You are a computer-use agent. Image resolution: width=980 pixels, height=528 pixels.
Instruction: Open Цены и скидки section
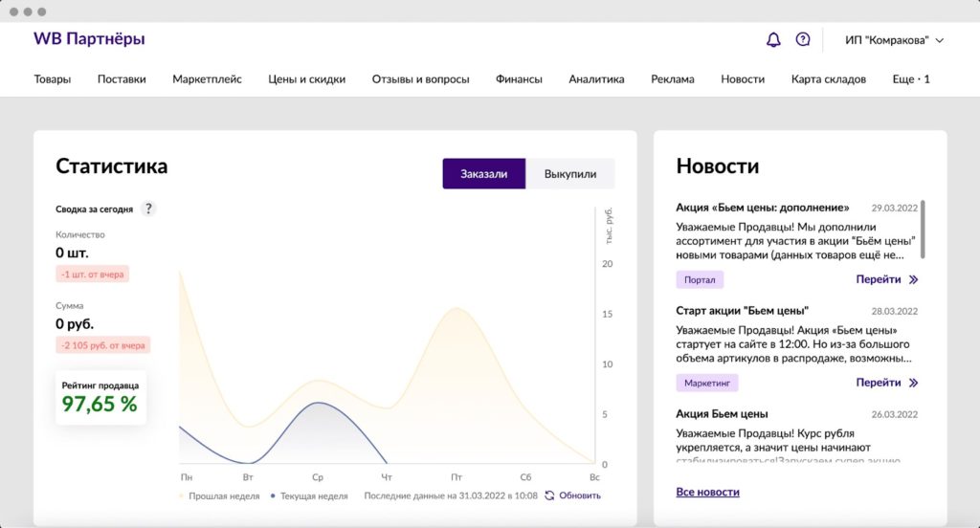(x=306, y=79)
